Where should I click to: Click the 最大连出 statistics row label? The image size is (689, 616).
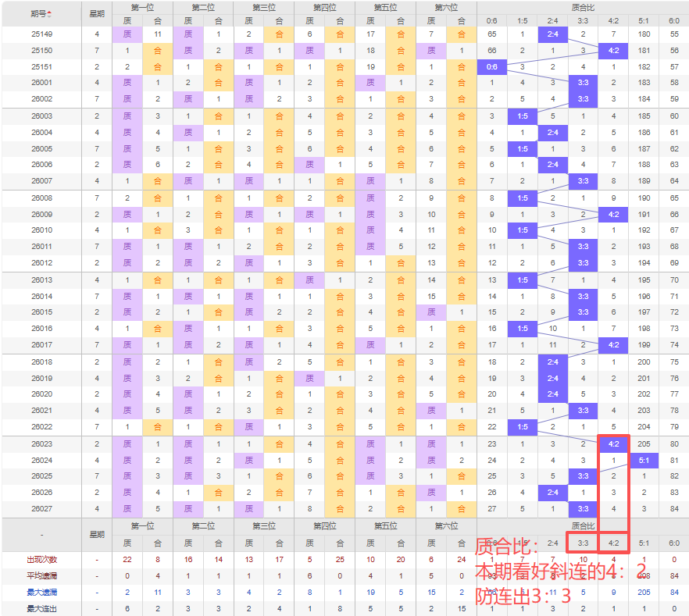tap(41, 609)
